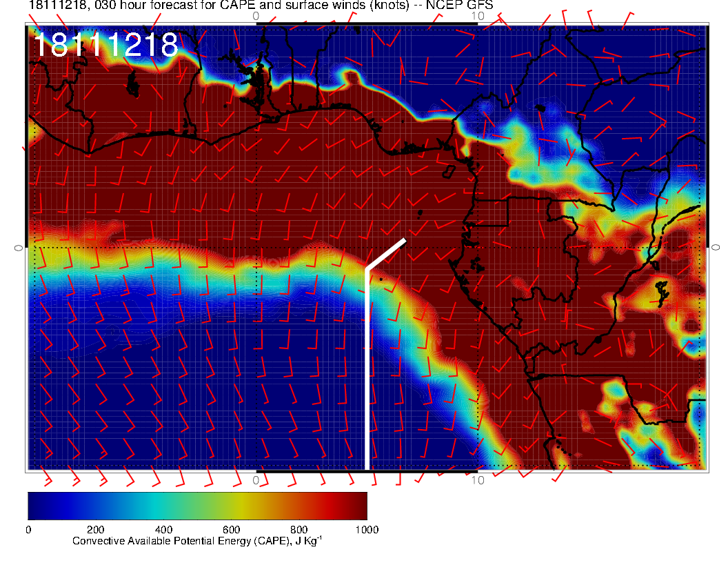Click the 10 longitude label below map
This screenshot has width=728, height=563.
pyautogui.click(x=477, y=480)
